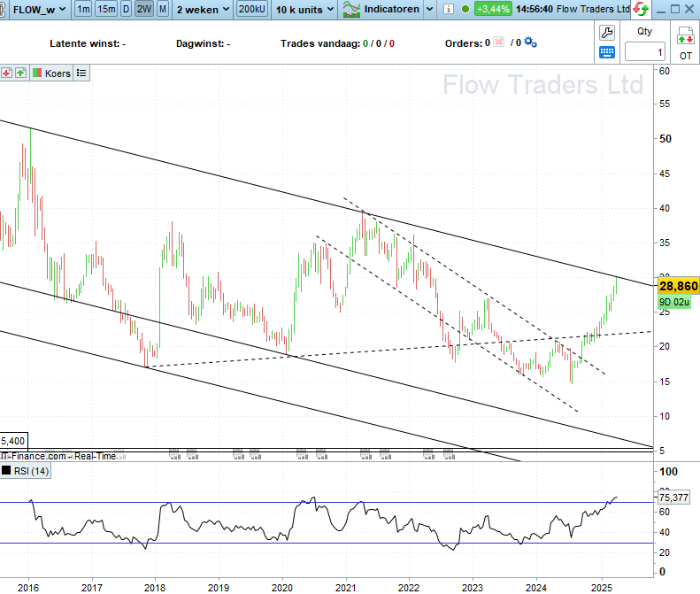Click the blue keyboard shortcuts icon

pyautogui.click(x=607, y=52)
